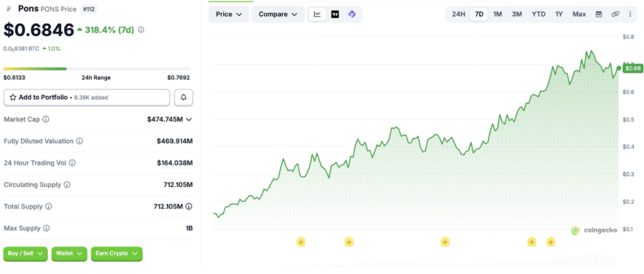Select the Max time range tab

coord(579,14)
